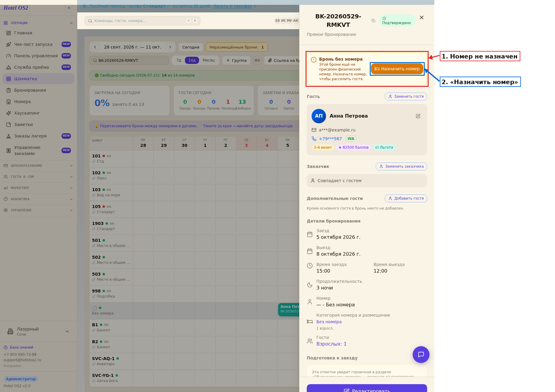
Task: Focus the Команды, гости, номера search field
Action: pyautogui.click(x=142, y=21)
